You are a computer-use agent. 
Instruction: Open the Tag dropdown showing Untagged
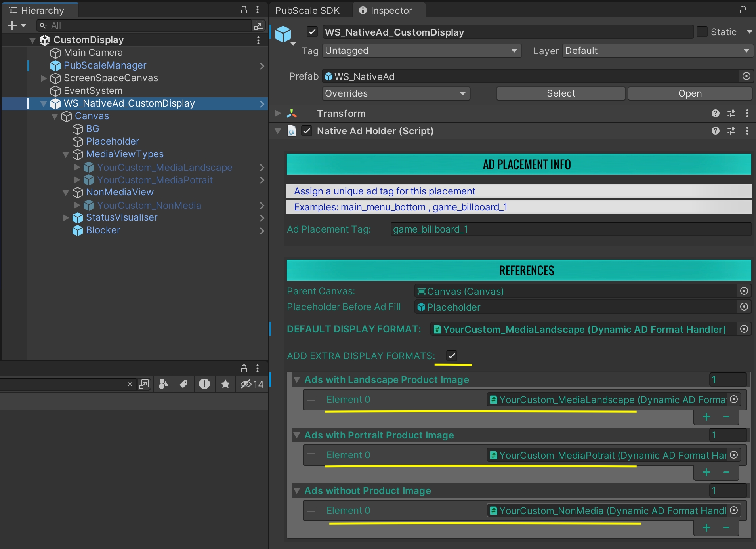(421, 51)
